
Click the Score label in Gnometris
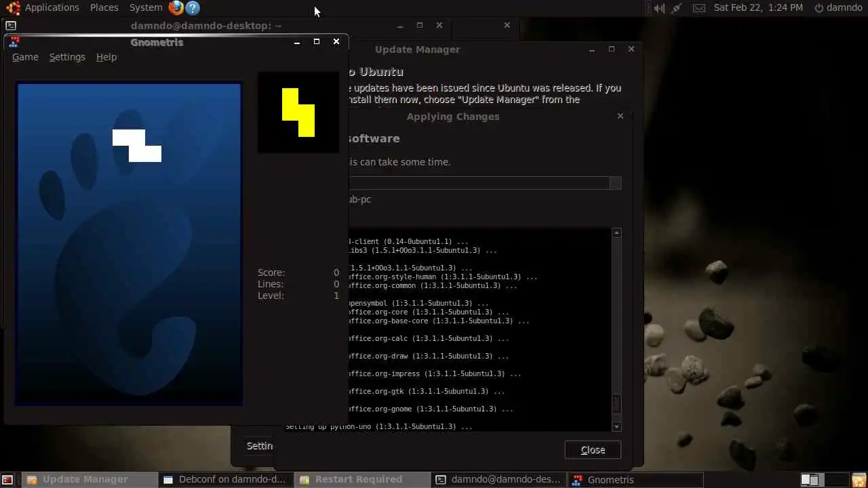271,272
